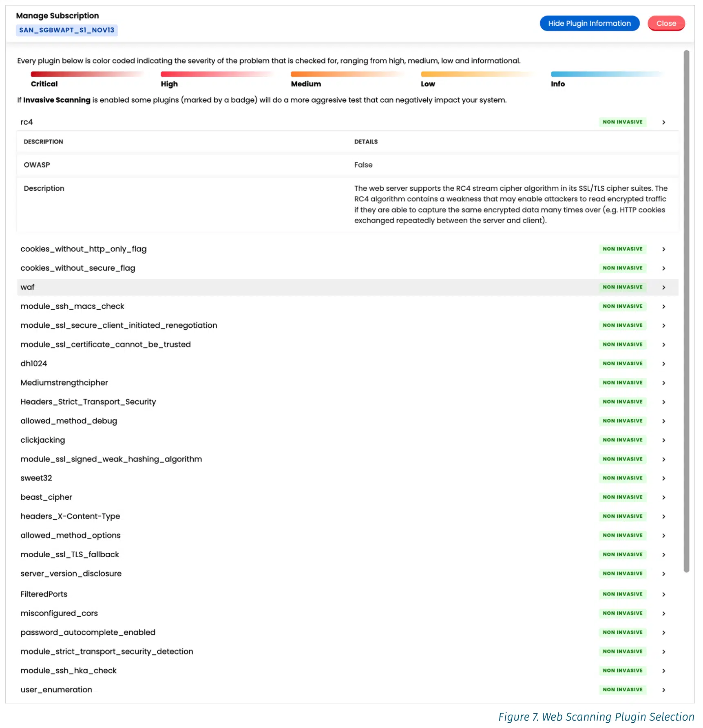Select password_autocomplete_enabled plugin name
703x728 pixels.
click(x=88, y=633)
